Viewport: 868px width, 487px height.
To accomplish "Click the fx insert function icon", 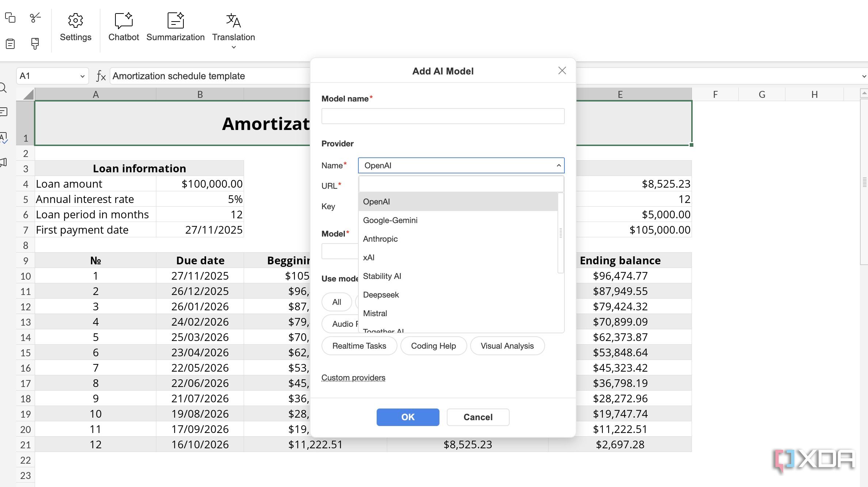I will click(x=101, y=76).
